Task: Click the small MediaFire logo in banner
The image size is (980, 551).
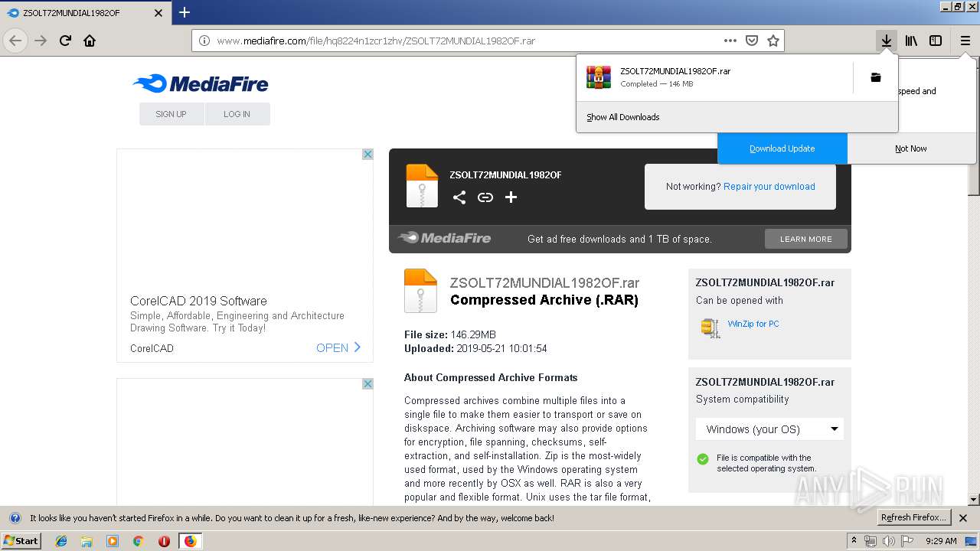Action: pos(444,238)
